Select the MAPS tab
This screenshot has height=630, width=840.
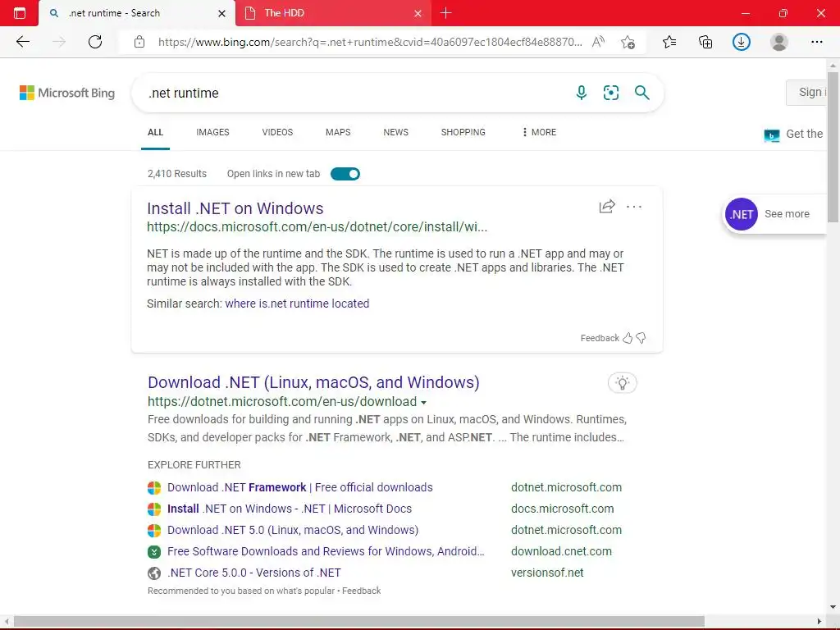pyautogui.click(x=338, y=132)
